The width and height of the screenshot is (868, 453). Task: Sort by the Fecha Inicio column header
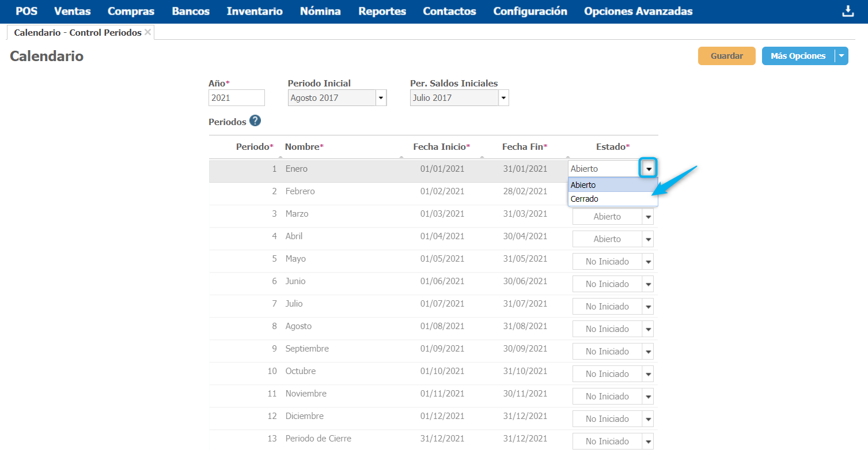click(x=441, y=147)
